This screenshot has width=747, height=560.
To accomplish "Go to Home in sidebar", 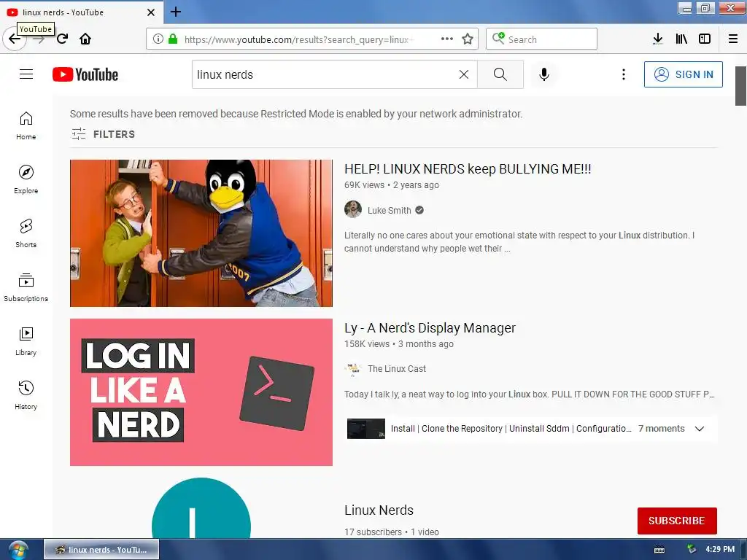I will pyautogui.click(x=26, y=125).
